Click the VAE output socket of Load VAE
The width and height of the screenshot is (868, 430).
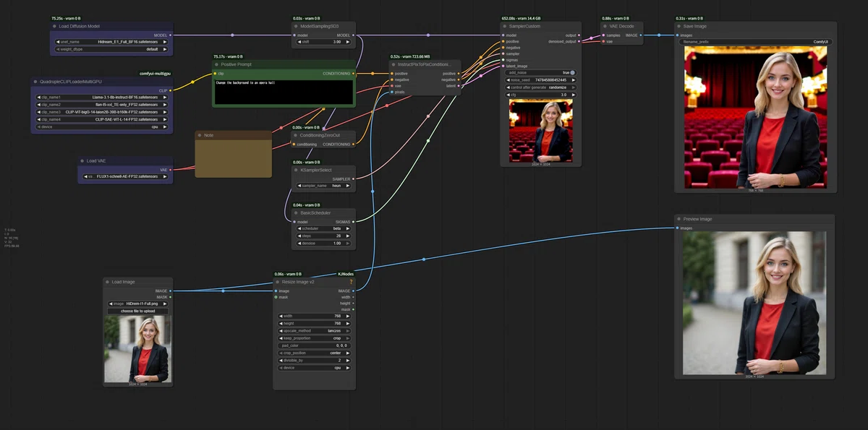click(171, 170)
